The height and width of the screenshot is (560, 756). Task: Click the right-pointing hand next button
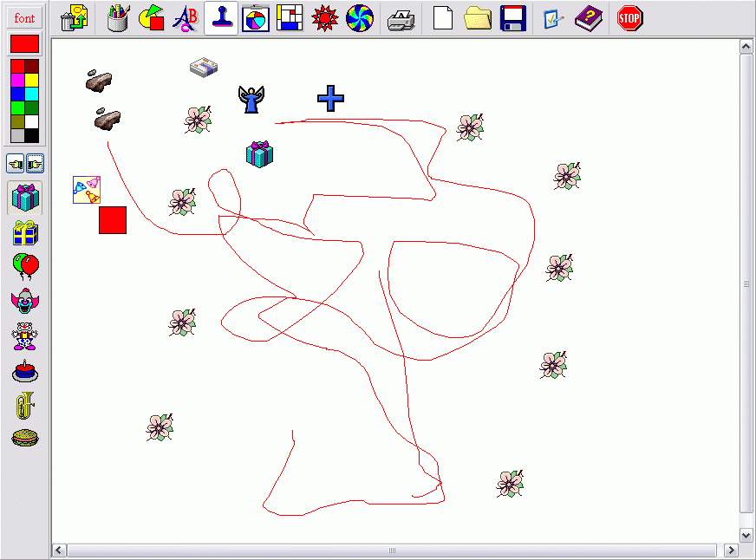click(35, 164)
